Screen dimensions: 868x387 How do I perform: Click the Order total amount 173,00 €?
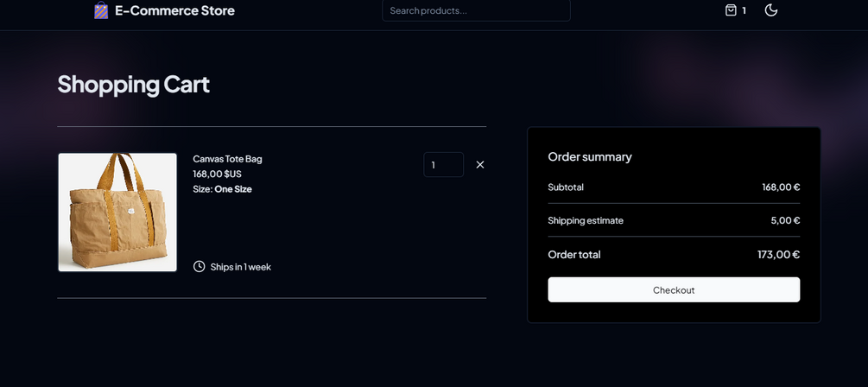778,255
